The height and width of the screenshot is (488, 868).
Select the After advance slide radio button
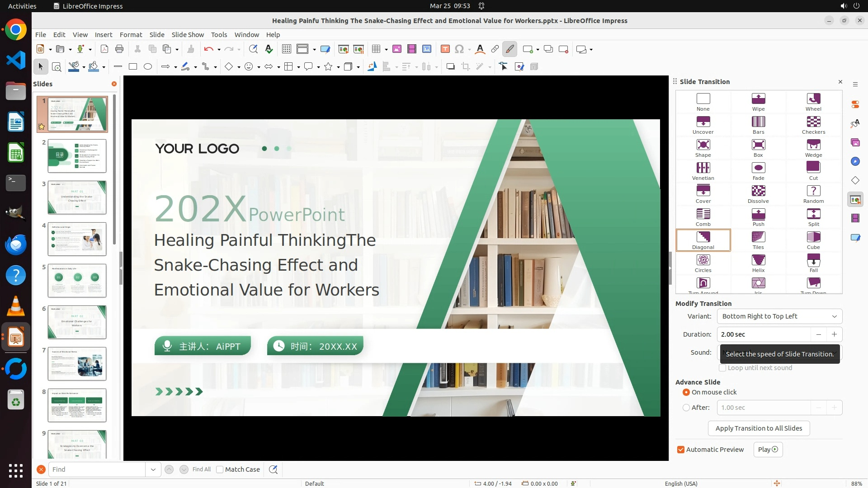[686, 408]
